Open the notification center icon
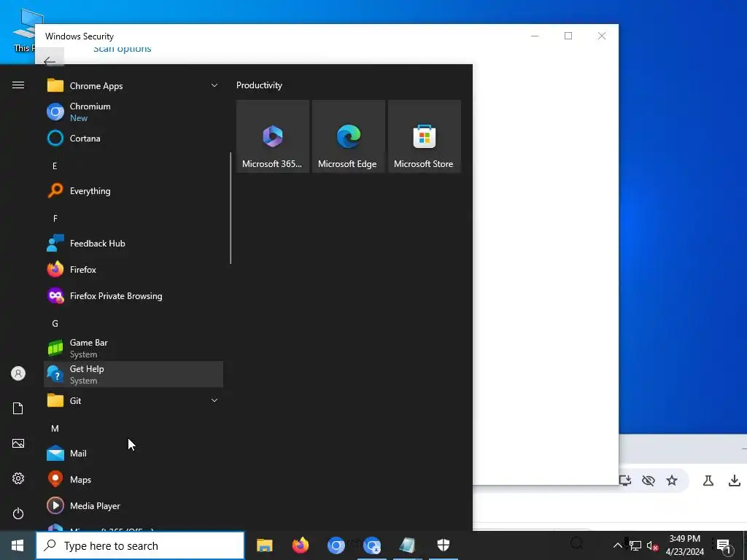This screenshot has height=560, width=747. (x=724, y=545)
